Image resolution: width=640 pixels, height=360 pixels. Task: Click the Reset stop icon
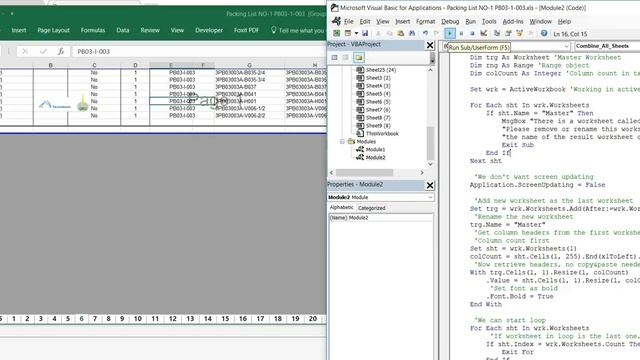pyautogui.click(x=472, y=33)
